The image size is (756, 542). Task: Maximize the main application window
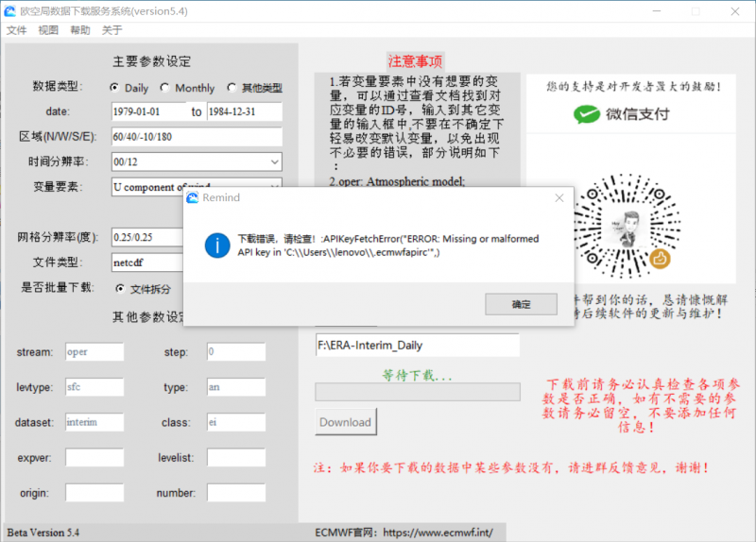tap(696, 11)
